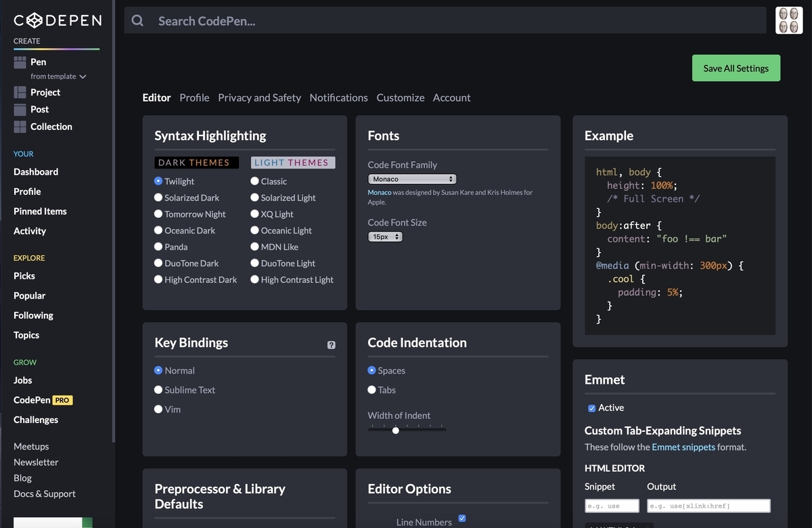Click the Post icon in sidebar
This screenshot has height=528, width=812.
(20, 109)
